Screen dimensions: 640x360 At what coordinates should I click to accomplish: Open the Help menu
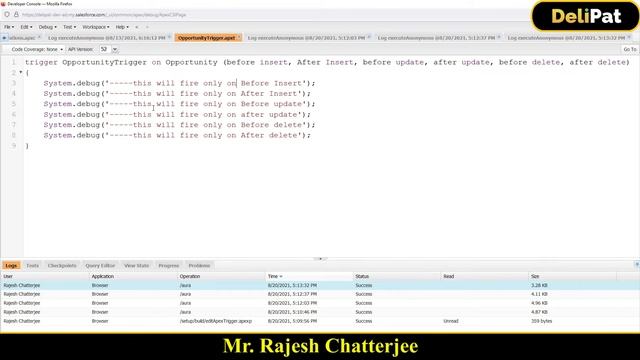(x=122, y=27)
